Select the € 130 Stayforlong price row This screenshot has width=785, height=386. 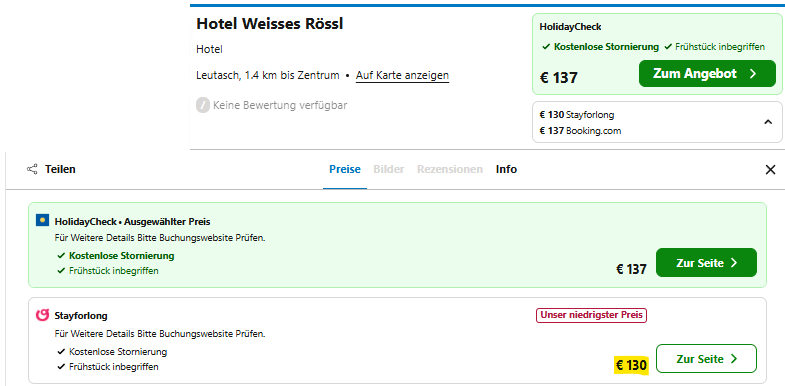577,115
